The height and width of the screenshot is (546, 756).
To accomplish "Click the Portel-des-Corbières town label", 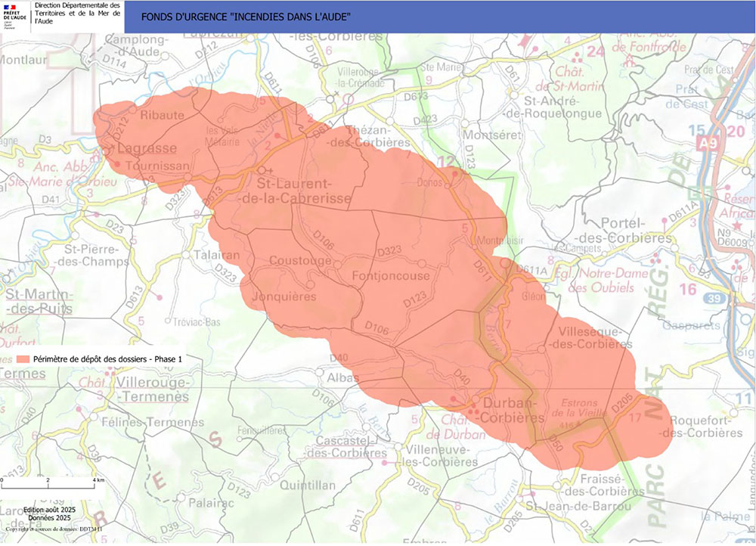I will [638, 231].
